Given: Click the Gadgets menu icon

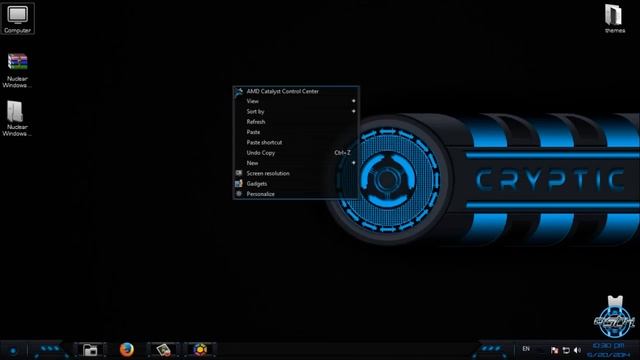Looking at the screenshot, I should coord(239,184).
